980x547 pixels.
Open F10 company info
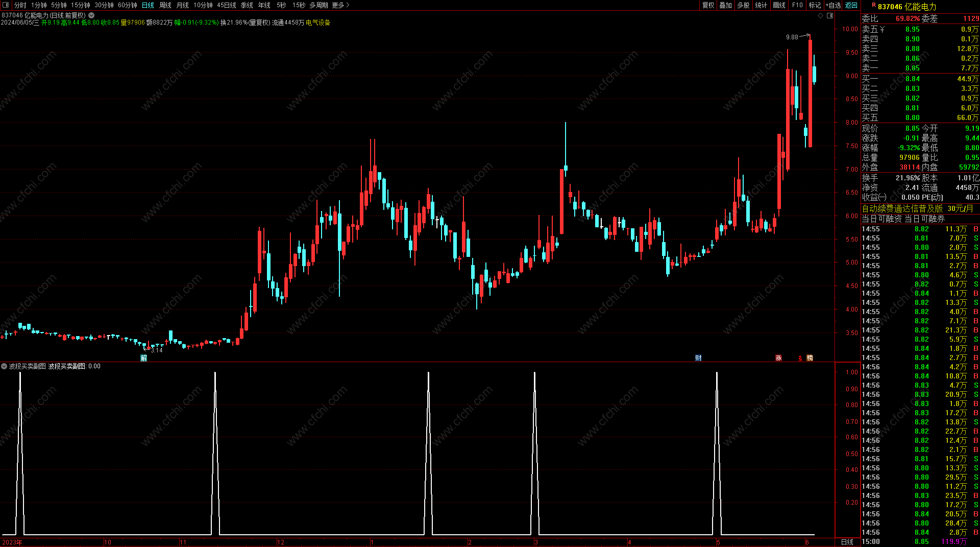[797, 5]
